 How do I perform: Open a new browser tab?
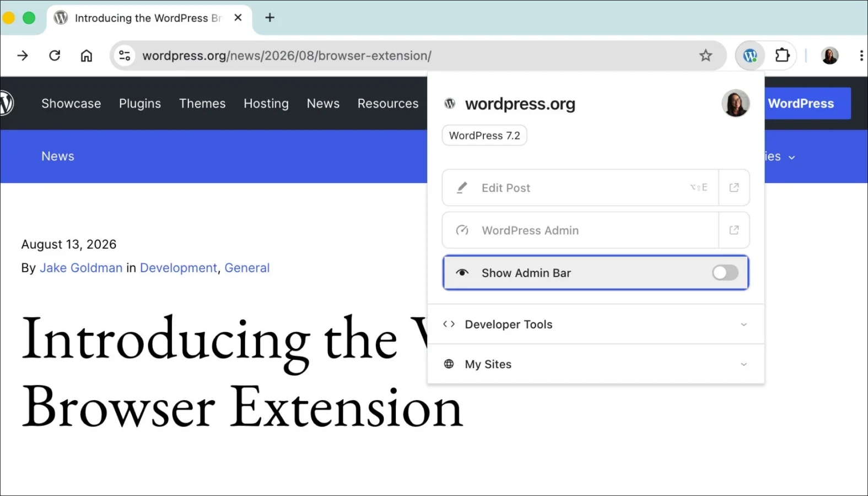[x=269, y=18]
